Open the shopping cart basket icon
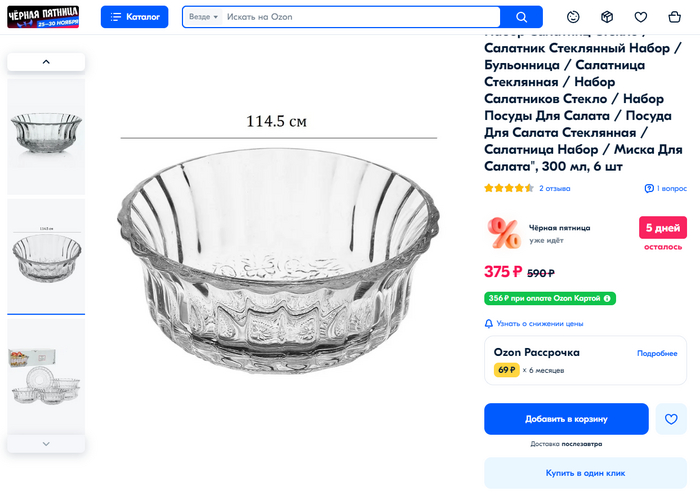Viewport: 700px width, 495px height. click(x=675, y=17)
